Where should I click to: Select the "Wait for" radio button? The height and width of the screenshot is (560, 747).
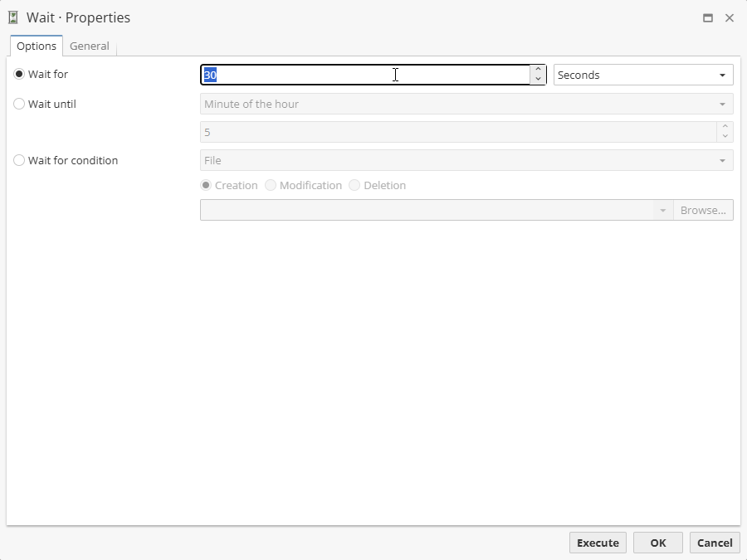coord(19,74)
